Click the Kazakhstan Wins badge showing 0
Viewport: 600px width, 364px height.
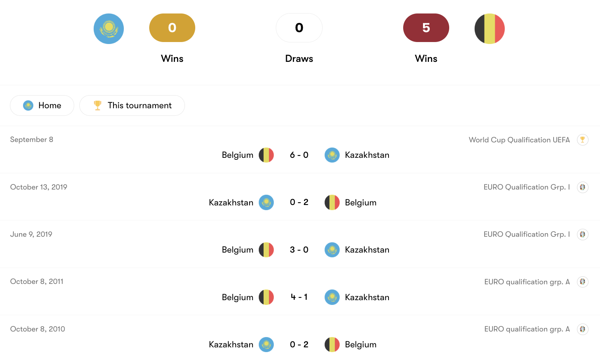coord(172,28)
